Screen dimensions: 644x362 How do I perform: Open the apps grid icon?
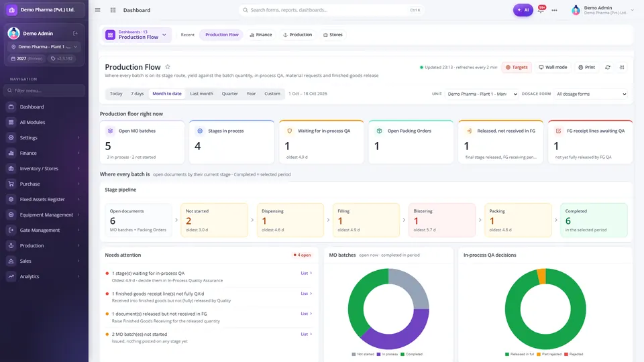point(113,10)
